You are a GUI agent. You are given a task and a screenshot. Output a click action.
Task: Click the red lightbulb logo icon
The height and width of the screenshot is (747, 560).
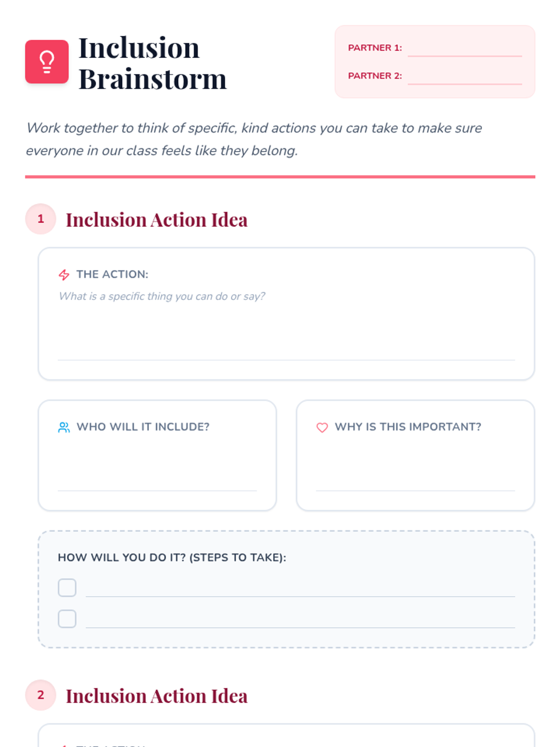coord(47,62)
